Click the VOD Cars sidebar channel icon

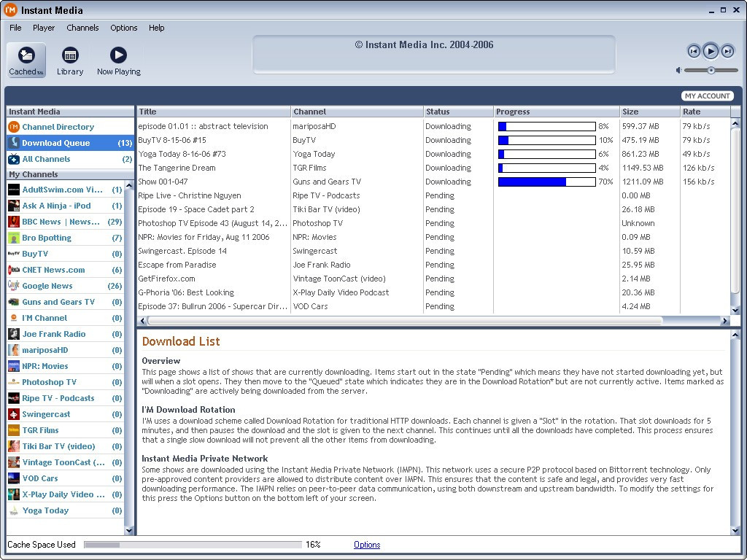[14, 478]
